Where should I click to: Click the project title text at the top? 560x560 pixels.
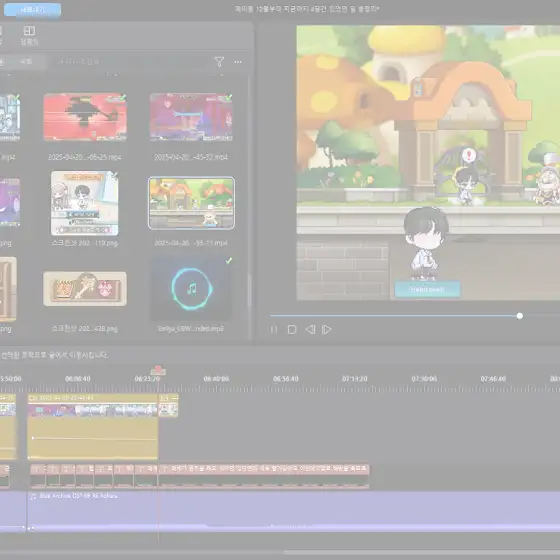coord(307,9)
